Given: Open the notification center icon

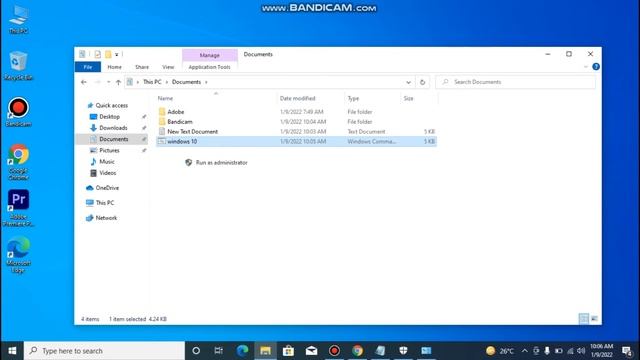Looking at the screenshot, I should [628, 351].
